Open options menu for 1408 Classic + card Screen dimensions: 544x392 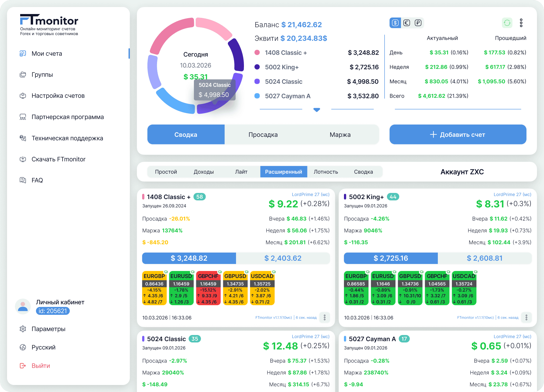click(x=324, y=317)
